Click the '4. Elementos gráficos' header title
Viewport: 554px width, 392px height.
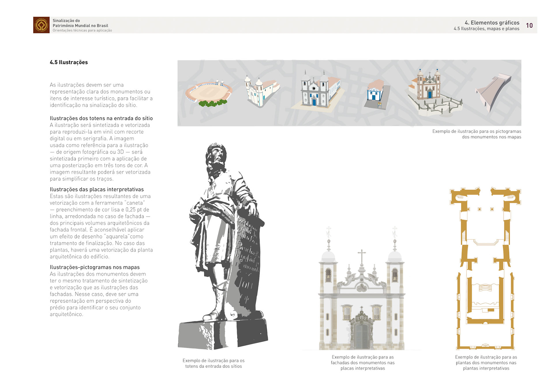click(x=492, y=23)
